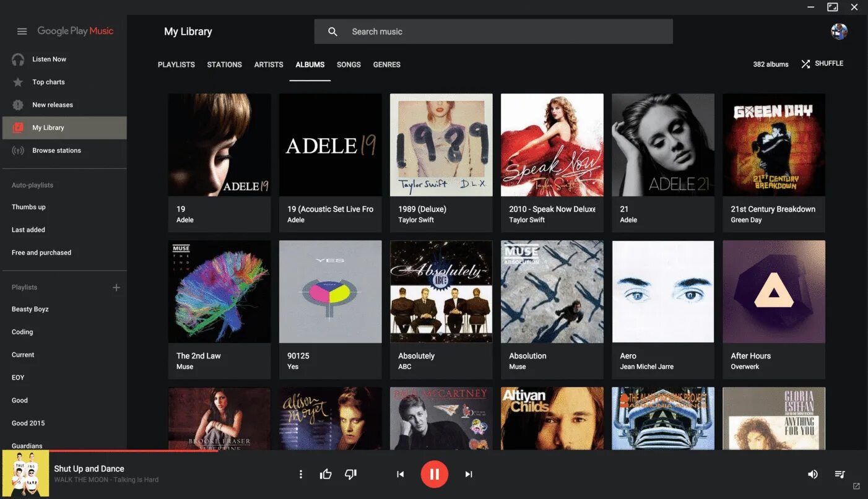Screen dimensions: 868x499
Task: Open the Adele 19 album cover
Action: [219, 145]
